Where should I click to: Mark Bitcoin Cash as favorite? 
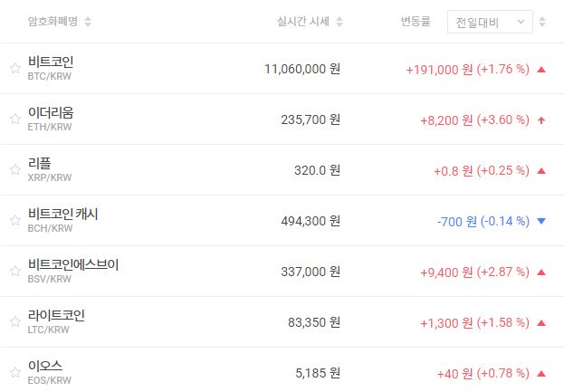point(14,220)
